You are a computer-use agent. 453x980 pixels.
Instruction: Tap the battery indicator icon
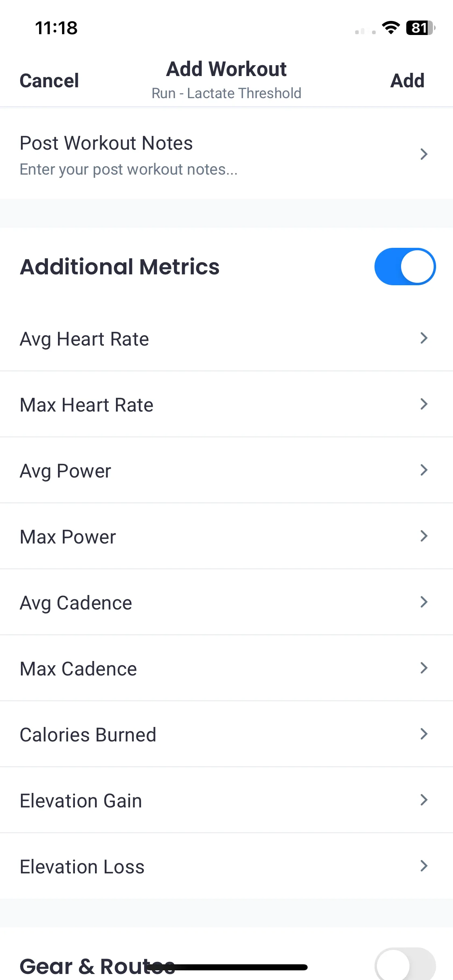421,28
